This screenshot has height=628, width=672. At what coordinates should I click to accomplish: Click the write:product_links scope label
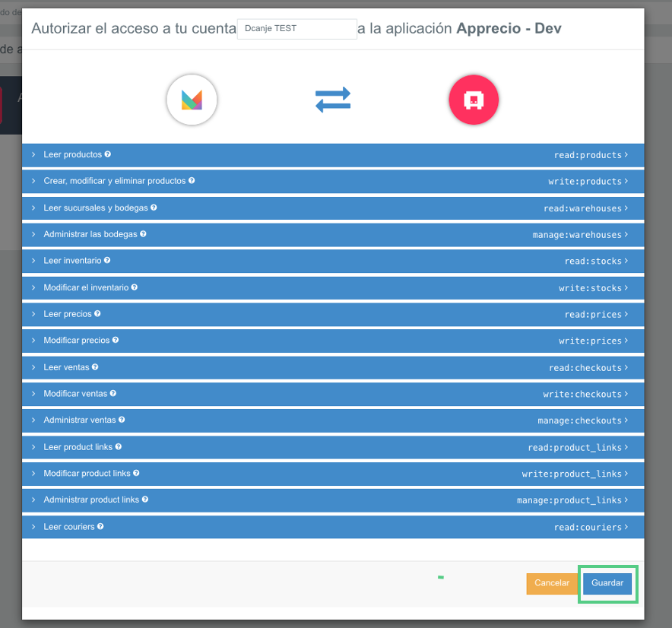click(572, 474)
